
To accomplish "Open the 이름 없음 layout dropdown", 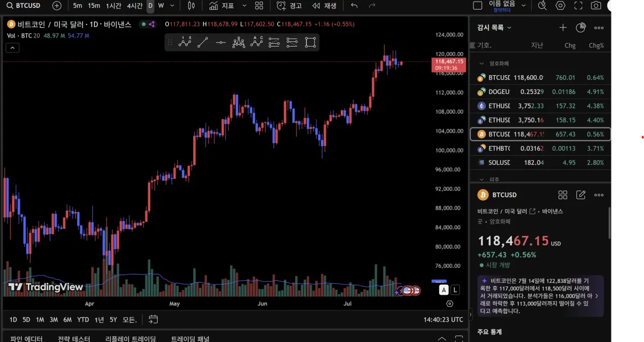I will (508, 5).
